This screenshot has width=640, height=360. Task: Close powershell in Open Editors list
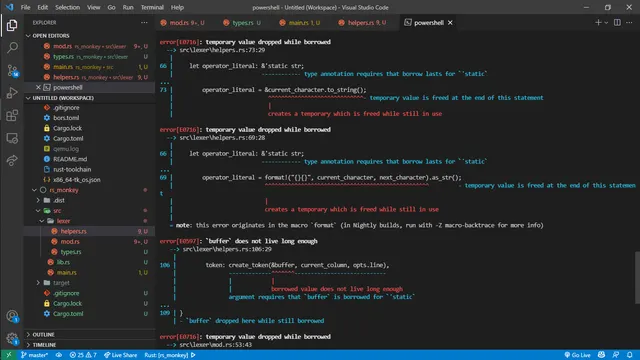(x=38, y=87)
